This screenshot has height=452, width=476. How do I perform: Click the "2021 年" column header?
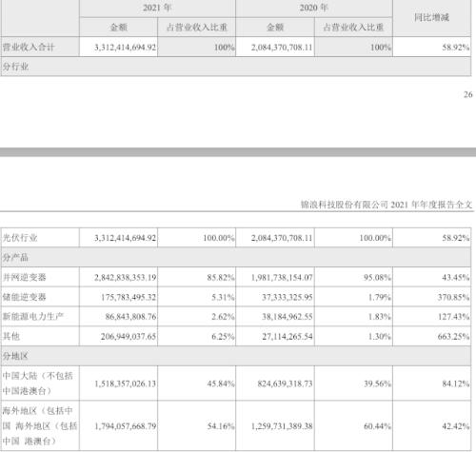[157, 8]
